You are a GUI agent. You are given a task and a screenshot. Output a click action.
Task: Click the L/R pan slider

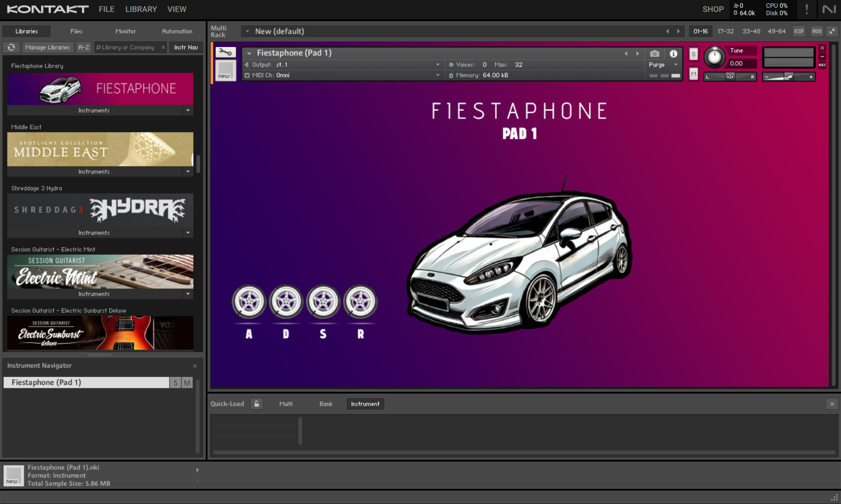click(730, 77)
